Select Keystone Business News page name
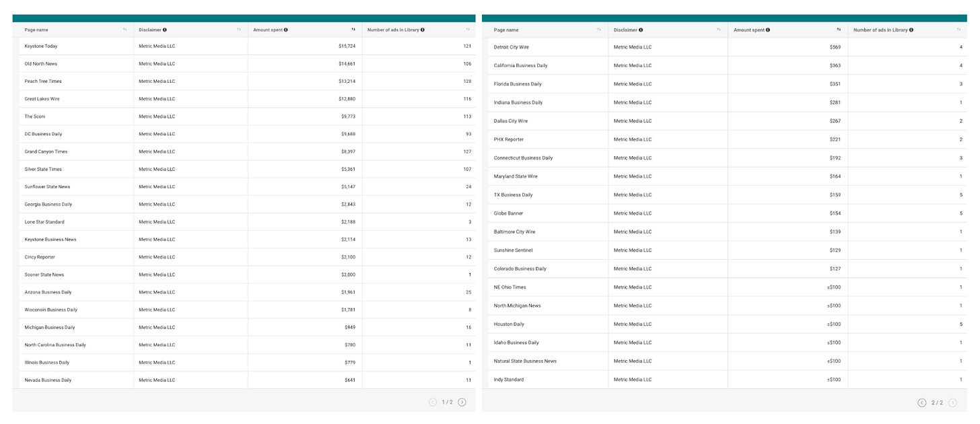This screenshot has height=424, width=980. pos(50,240)
